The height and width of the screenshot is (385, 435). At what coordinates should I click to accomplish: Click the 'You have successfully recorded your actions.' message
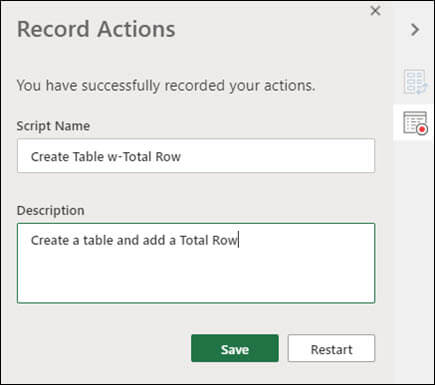(166, 86)
